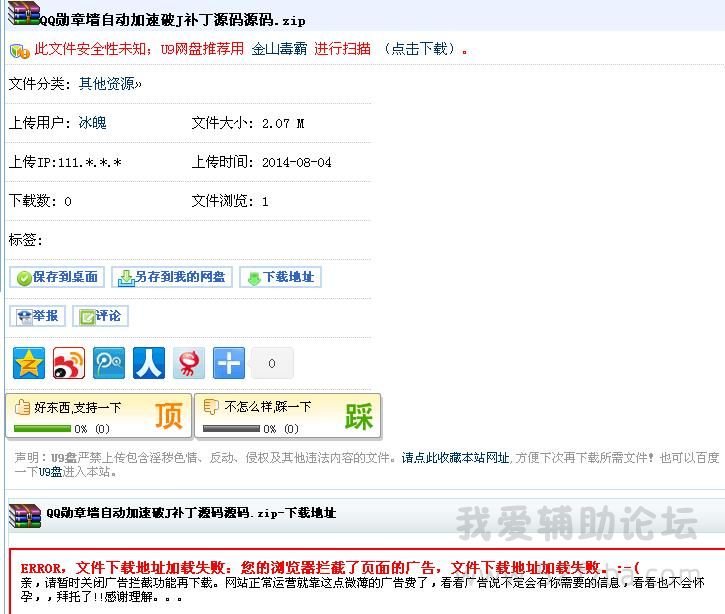
Task: Share via the red ant-figure icon
Action: [189, 363]
